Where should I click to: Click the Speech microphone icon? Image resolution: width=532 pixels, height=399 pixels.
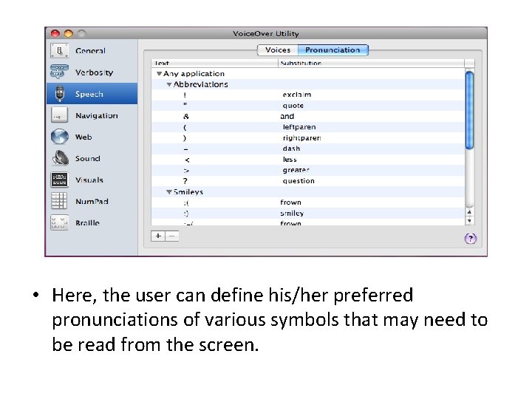point(60,94)
